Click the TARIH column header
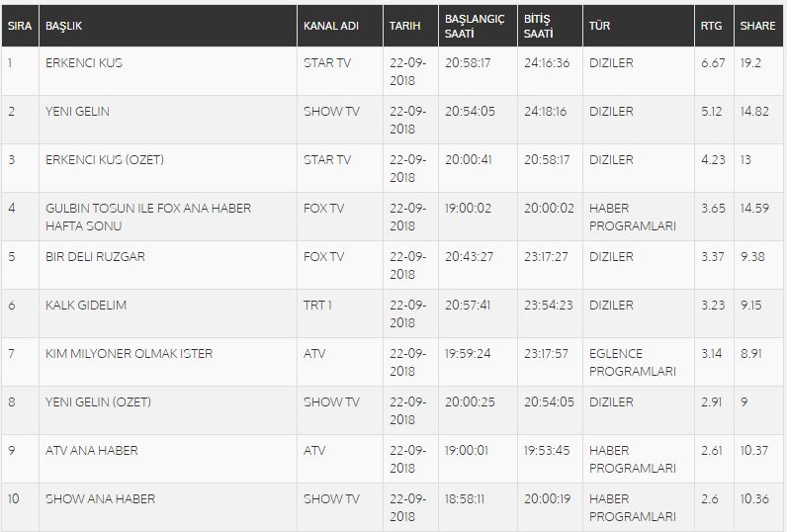787x532 pixels. coord(405,26)
